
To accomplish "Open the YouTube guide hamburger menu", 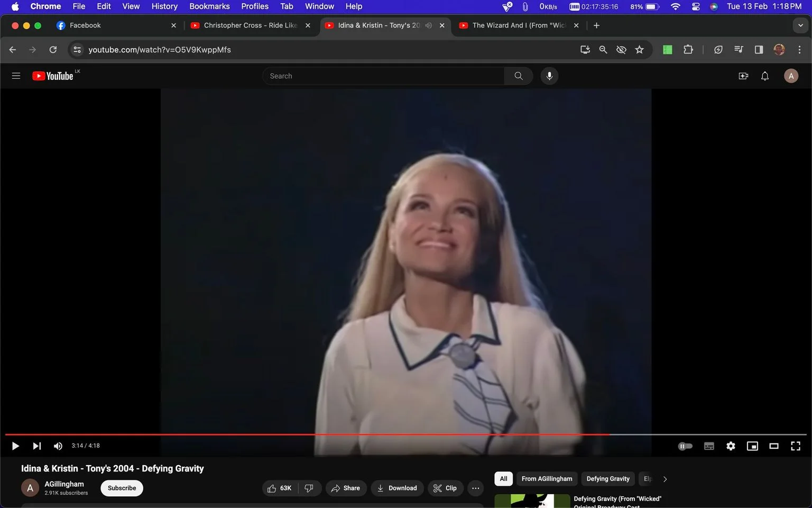I will (x=16, y=76).
